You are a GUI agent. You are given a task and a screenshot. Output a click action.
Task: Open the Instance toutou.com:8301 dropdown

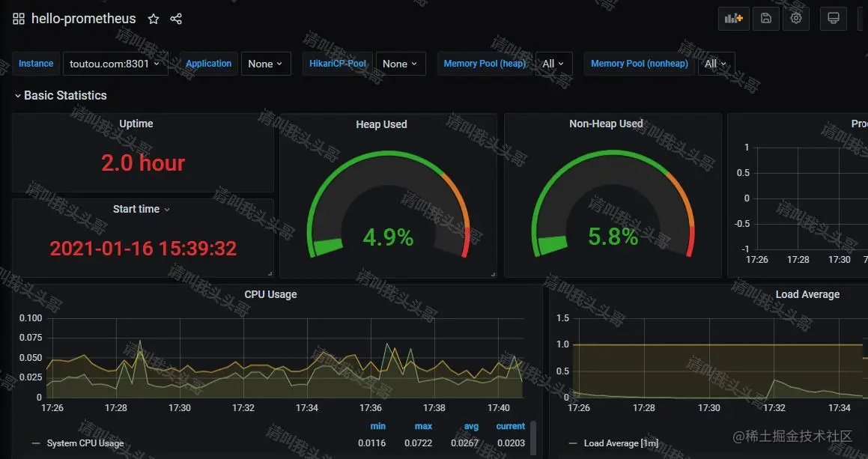coord(115,64)
